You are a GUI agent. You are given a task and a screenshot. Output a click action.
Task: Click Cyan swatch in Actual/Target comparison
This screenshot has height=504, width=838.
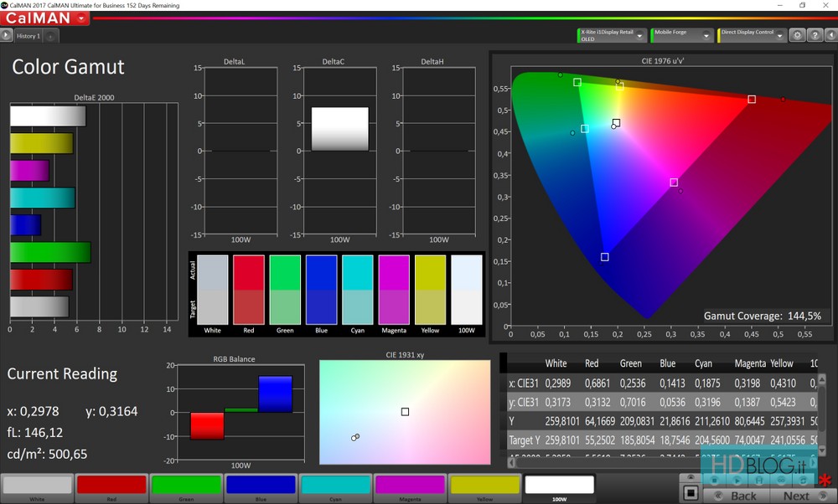(358, 290)
